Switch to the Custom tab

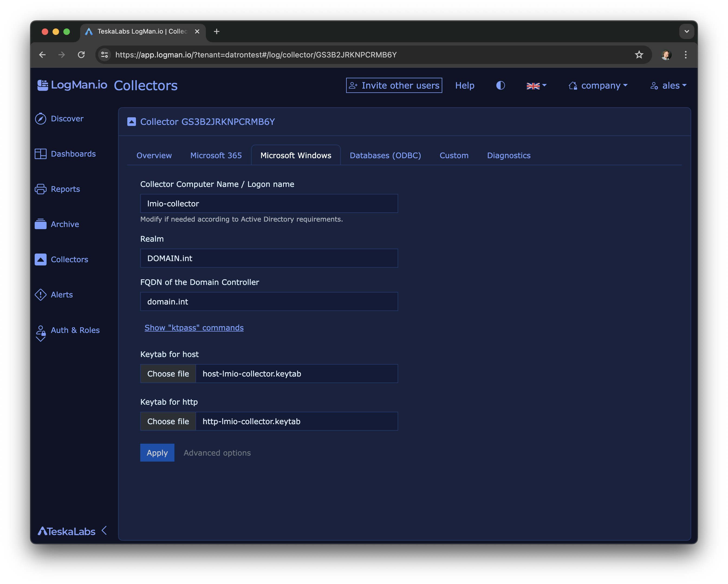454,155
